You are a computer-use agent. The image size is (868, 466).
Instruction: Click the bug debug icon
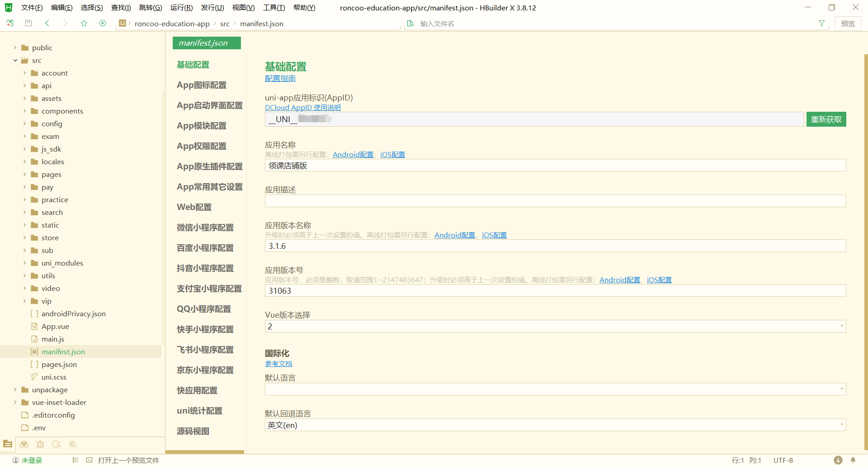(40, 444)
